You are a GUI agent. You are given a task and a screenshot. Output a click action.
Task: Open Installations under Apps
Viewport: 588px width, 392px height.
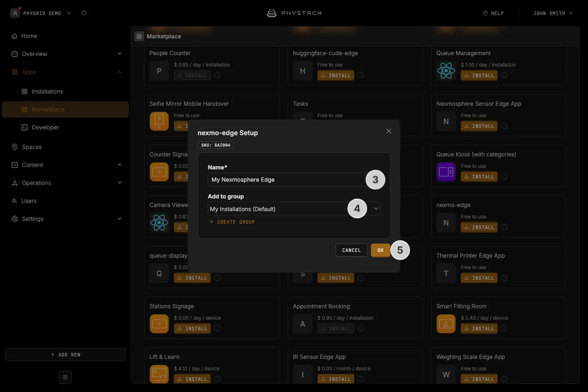tap(65, 91)
